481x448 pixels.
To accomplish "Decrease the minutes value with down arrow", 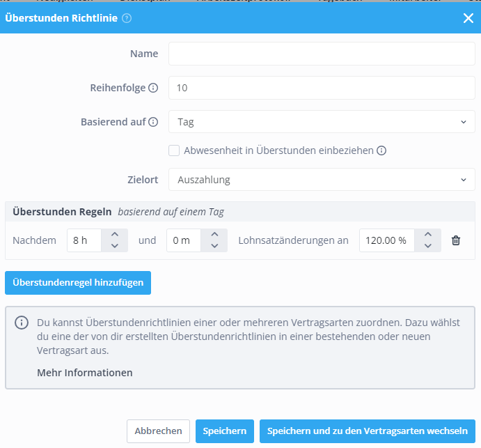I will point(214,246).
